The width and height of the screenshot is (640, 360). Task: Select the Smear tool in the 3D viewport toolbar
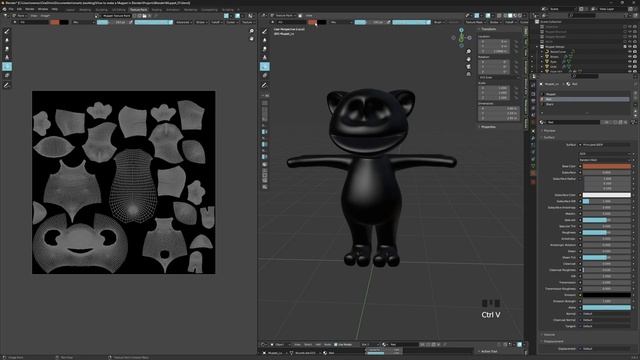point(264,49)
